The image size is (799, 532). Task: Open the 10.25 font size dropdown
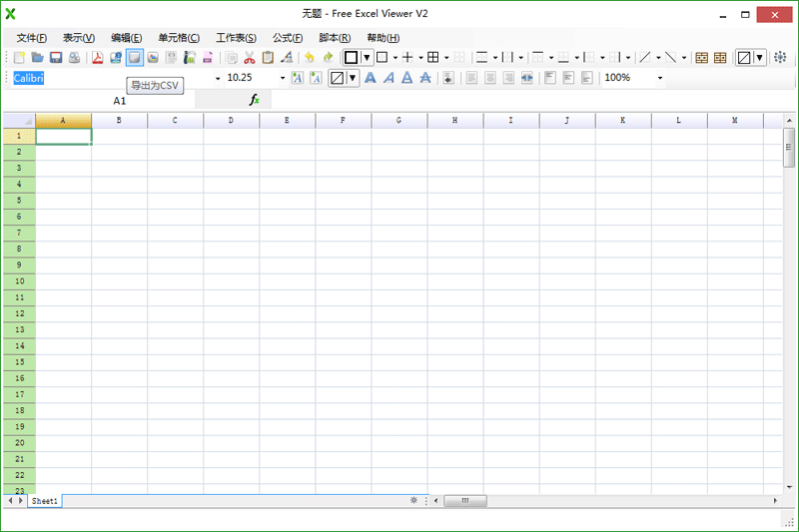pos(283,79)
